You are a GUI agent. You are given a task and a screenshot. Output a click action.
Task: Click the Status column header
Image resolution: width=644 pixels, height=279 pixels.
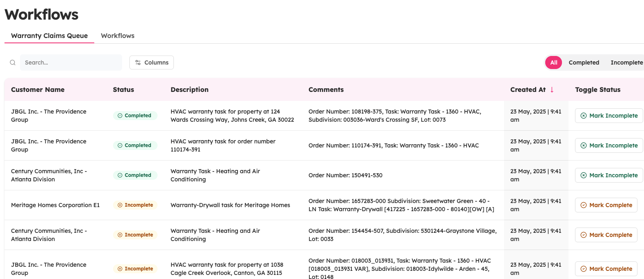123,89
